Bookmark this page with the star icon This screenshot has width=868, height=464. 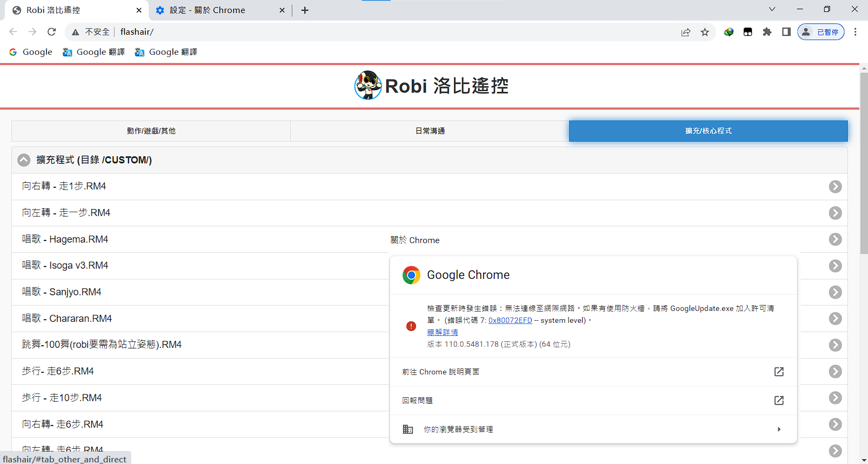point(705,32)
